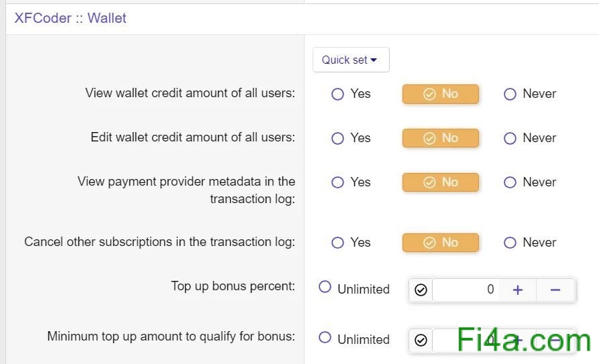
Task: Select custom value radio for Minimum top up amount
Action: (x=421, y=340)
